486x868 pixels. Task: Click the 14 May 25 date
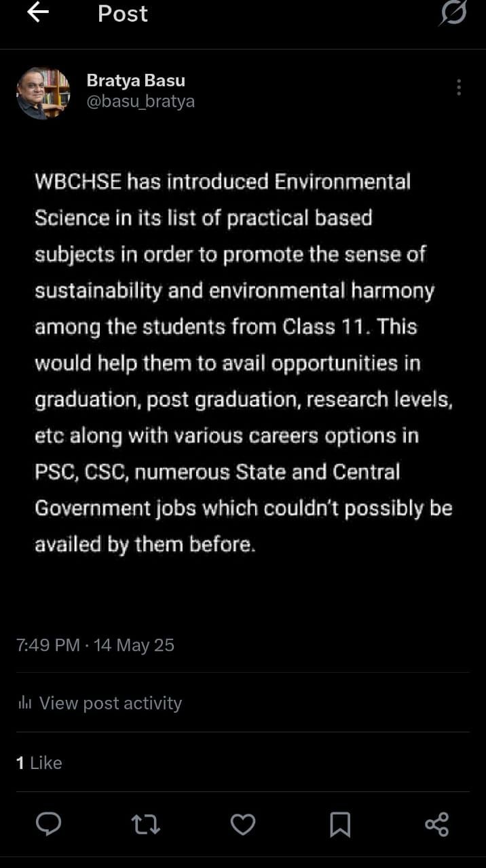click(134, 645)
